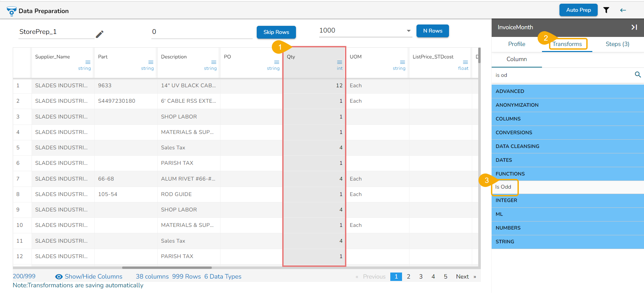Click the 6 Data Types label
The image size is (644, 293).
pyautogui.click(x=223, y=277)
